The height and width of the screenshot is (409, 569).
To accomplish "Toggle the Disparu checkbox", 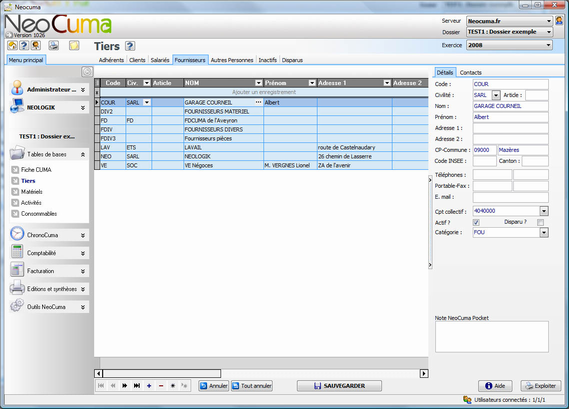I will click(540, 222).
